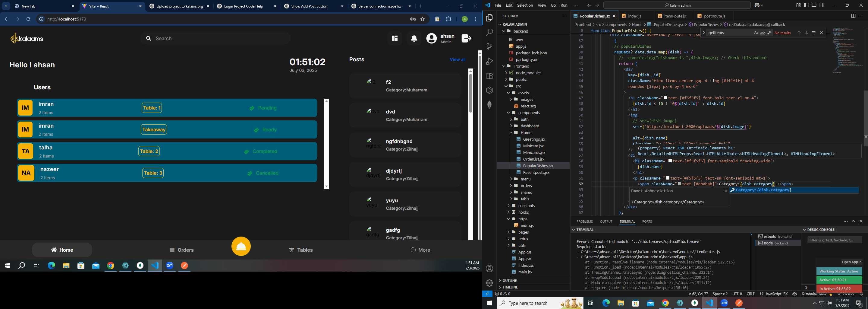Click the Open App button in the tracker overlay
This screenshot has width=868, height=309.
click(x=851, y=262)
